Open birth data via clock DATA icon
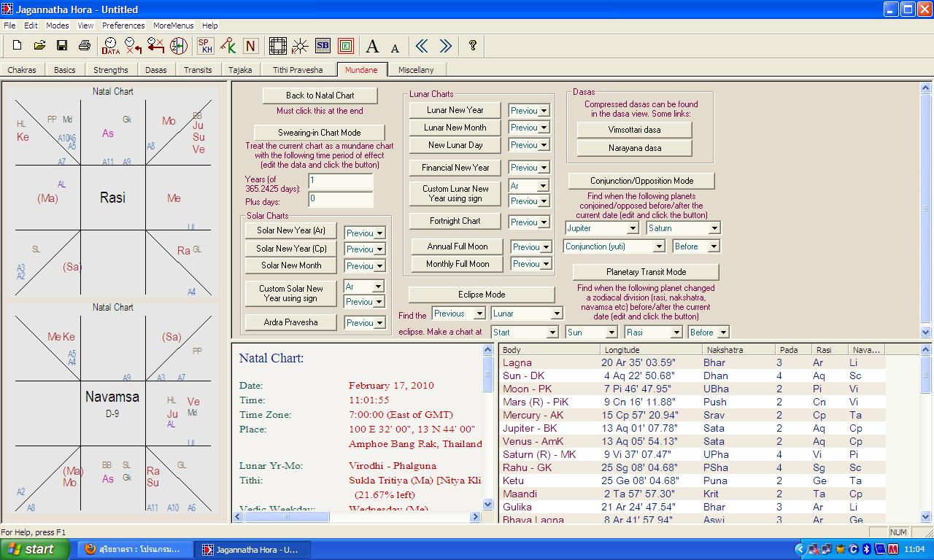 pos(111,46)
